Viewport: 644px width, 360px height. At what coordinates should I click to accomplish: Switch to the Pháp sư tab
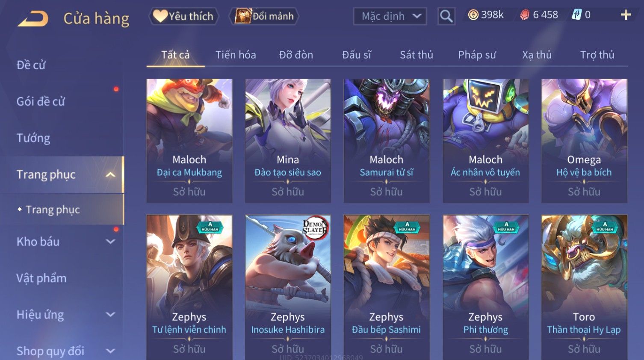pyautogui.click(x=477, y=55)
